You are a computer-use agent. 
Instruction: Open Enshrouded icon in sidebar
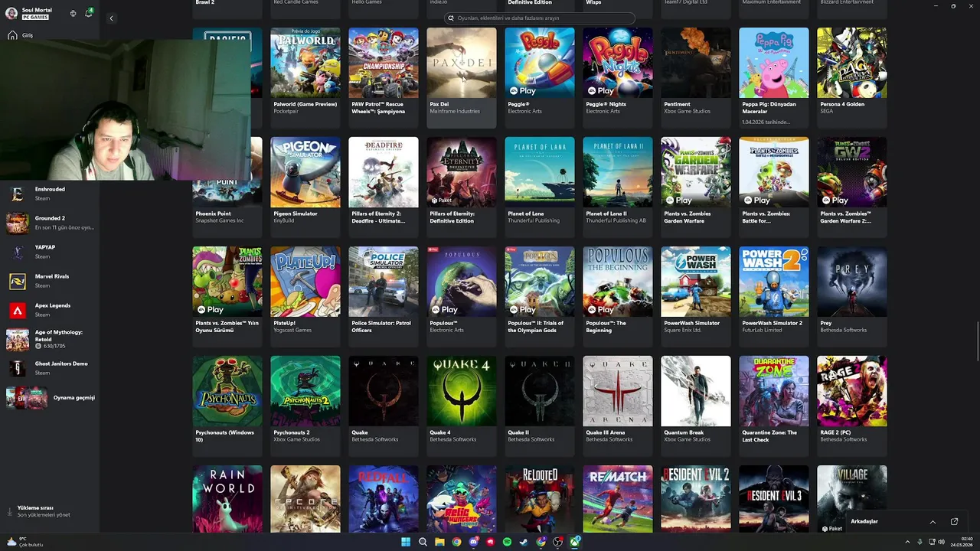point(17,194)
